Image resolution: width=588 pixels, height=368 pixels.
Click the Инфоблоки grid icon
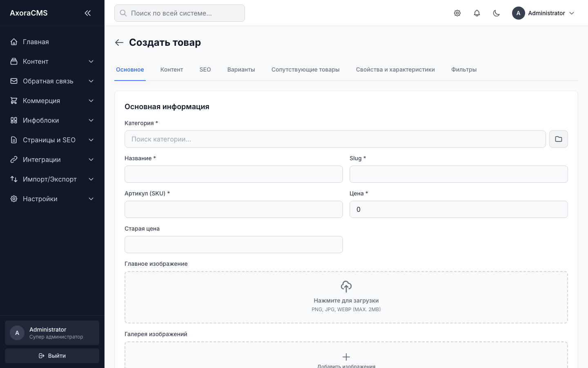click(x=14, y=120)
